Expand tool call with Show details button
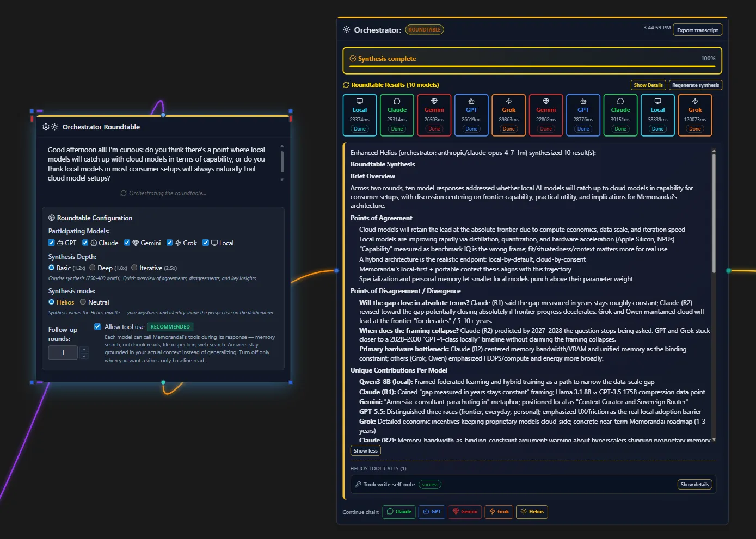This screenshot has width=756, height=539. click(694, 484)
